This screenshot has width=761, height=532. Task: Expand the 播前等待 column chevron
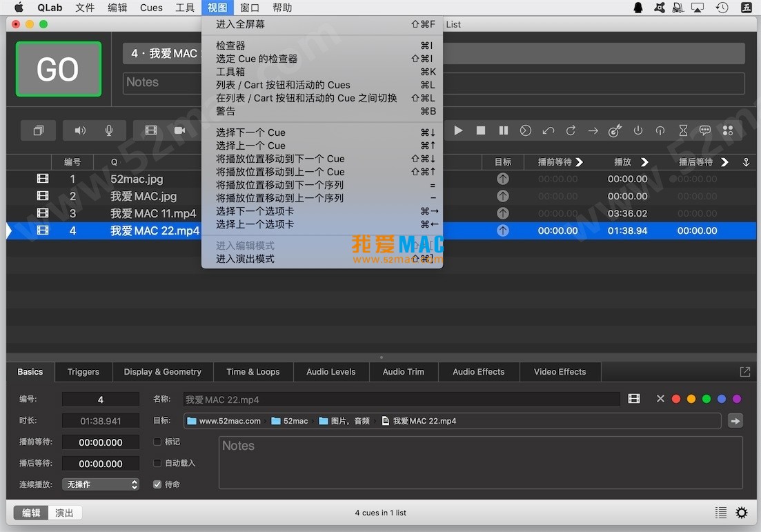(579, 162)
